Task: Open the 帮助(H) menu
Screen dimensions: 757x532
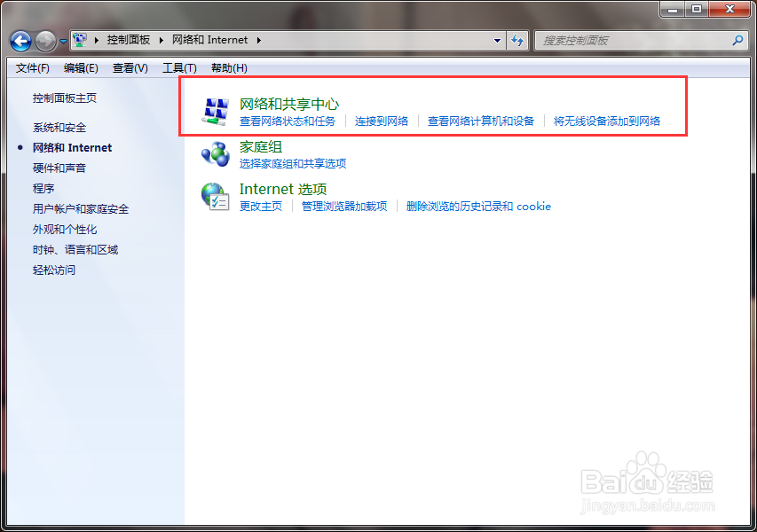Action: click(x=229, y=68)
